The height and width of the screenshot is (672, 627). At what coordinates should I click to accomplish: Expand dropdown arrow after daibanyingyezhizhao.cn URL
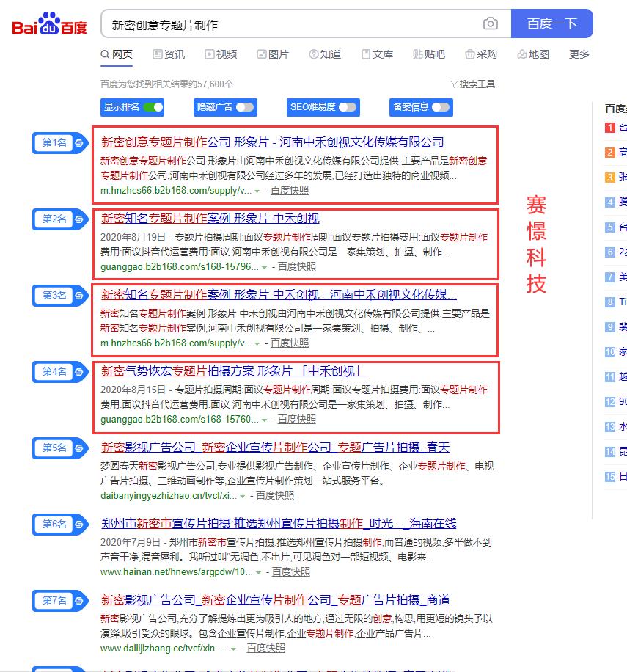pyautogui.click(x=243, y=496)
